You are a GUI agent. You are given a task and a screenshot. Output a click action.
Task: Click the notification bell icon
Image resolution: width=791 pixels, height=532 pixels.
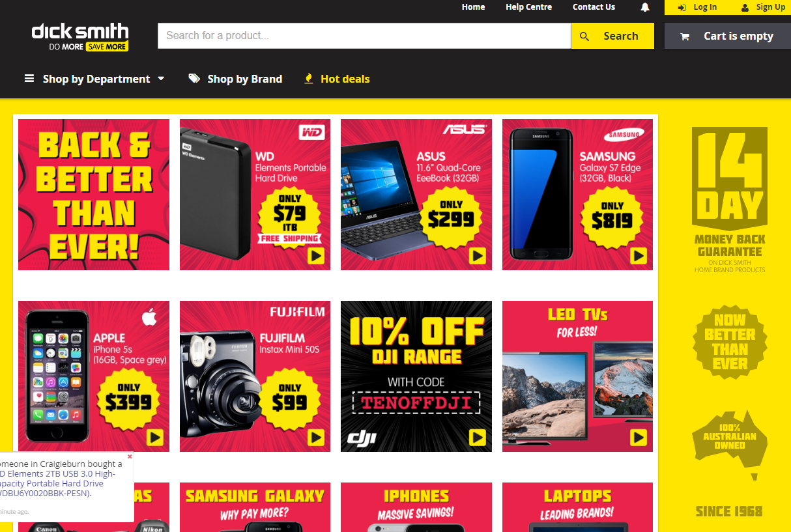pos(645,7)
